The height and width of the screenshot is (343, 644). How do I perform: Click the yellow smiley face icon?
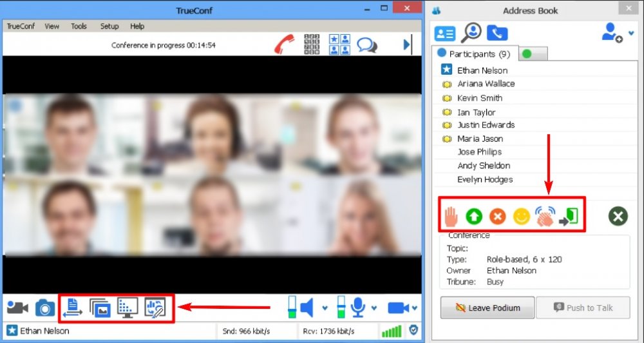521,217
